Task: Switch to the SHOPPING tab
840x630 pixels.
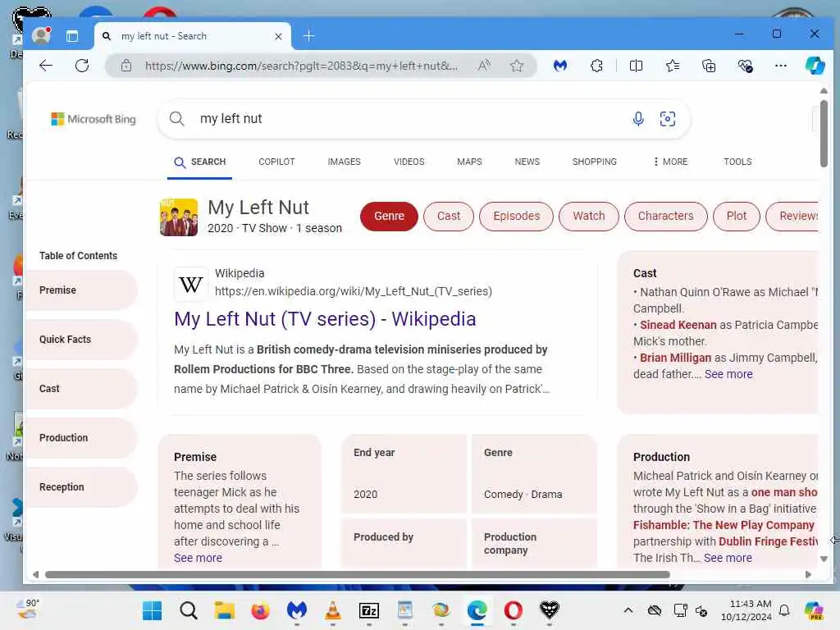Action: coord(594,162)
